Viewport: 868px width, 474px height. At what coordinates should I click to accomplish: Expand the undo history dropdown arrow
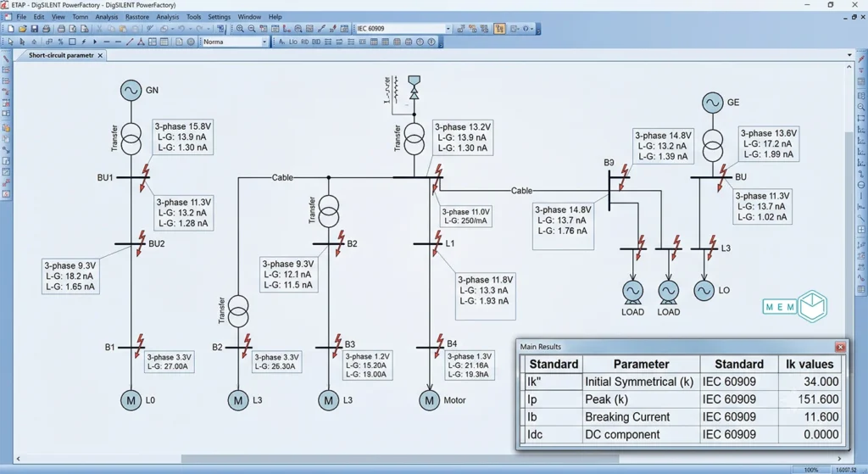click(191, 29)
